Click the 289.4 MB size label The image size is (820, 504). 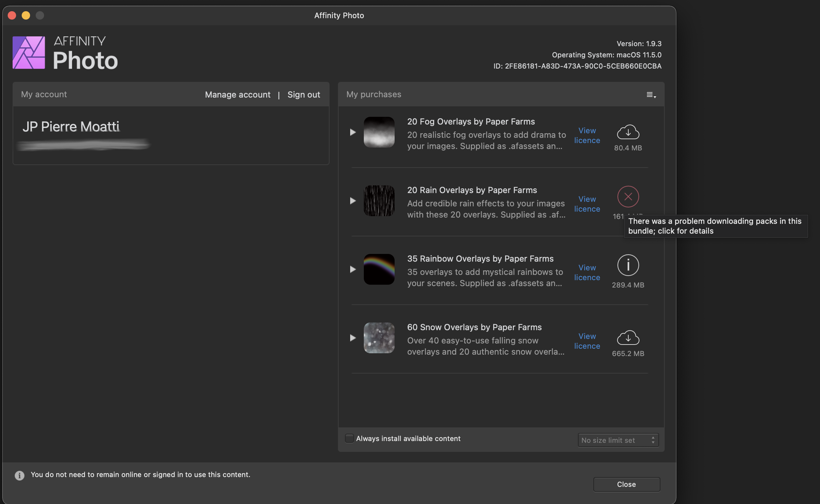tap(628, 285)
